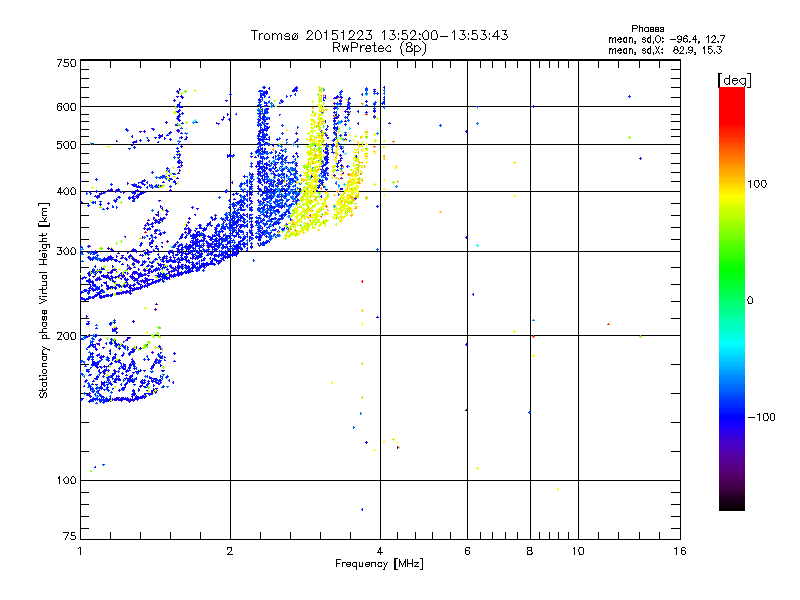The width and height of the screenshot is (800, 600).
Task: Click the plot title 'Tromsø 20151223 13:52:00-13:53:43'
Action: (379, 35)
